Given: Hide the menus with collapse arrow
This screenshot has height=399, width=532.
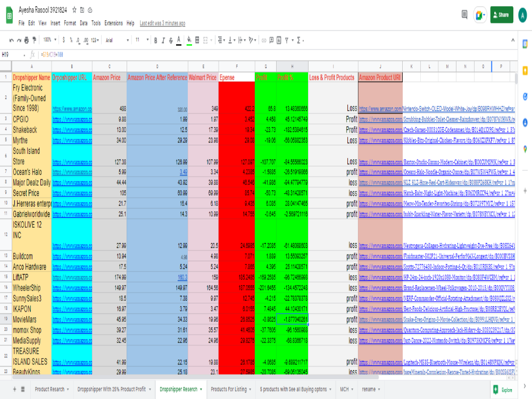Looking at the screenshot, I should 513,40.
